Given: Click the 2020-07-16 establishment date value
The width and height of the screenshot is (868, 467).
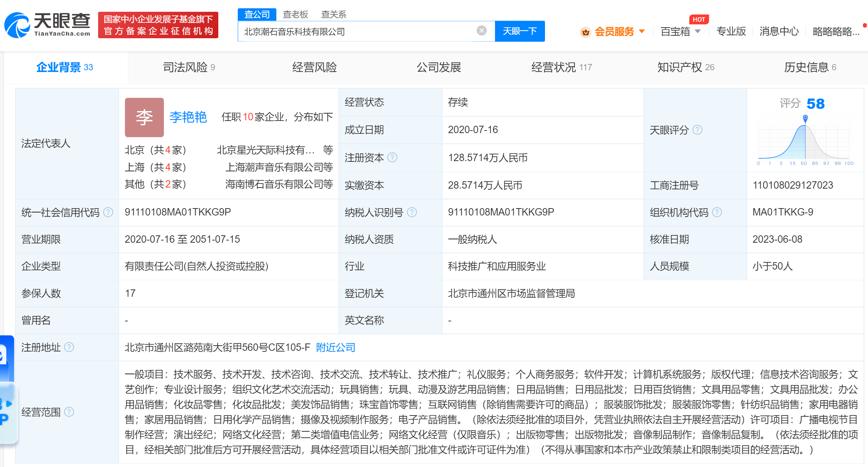Looking at the screenshot, I should 473,130.
